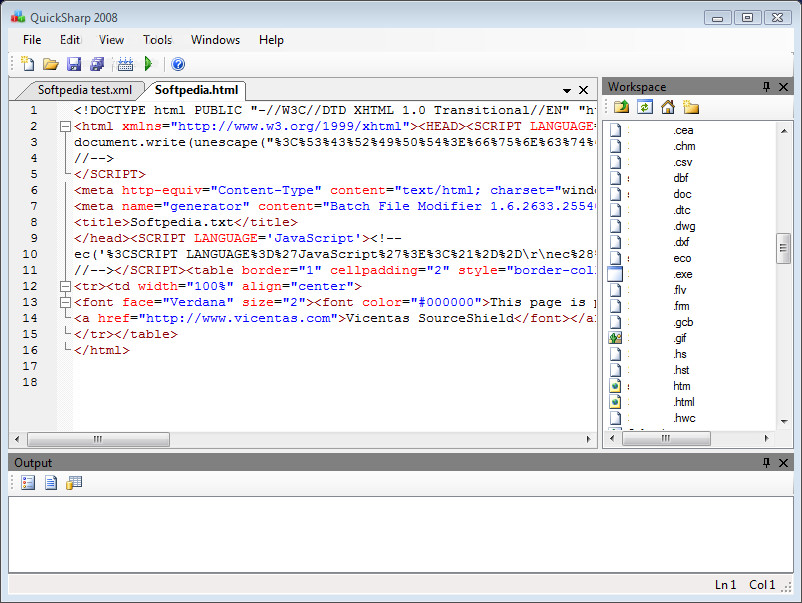Image resolution: width=802 pixels, height=603 pixels.
Task: Pin the Output panel
Action: (766, 462)
